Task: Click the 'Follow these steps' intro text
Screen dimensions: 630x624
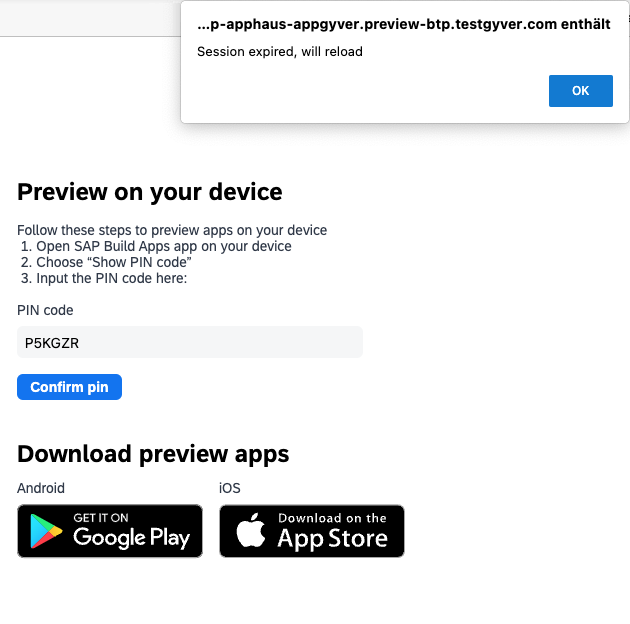Action: tap(172, 230)
